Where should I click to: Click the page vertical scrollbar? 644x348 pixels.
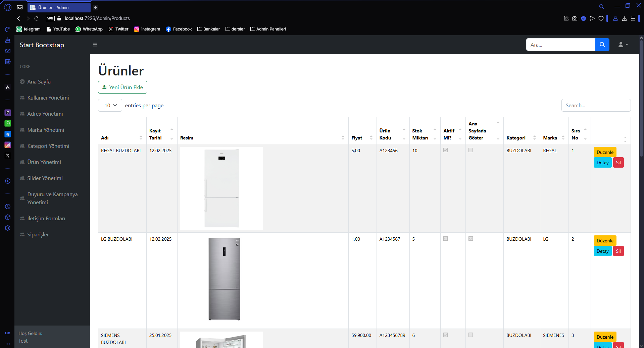click(x=641, y=101)
